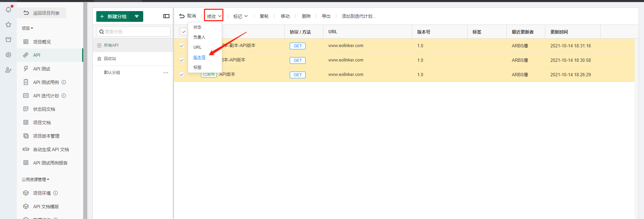Open 项目文档 in sidebar
This screenshot has height=219, width=644.
[x=42, y=123]
